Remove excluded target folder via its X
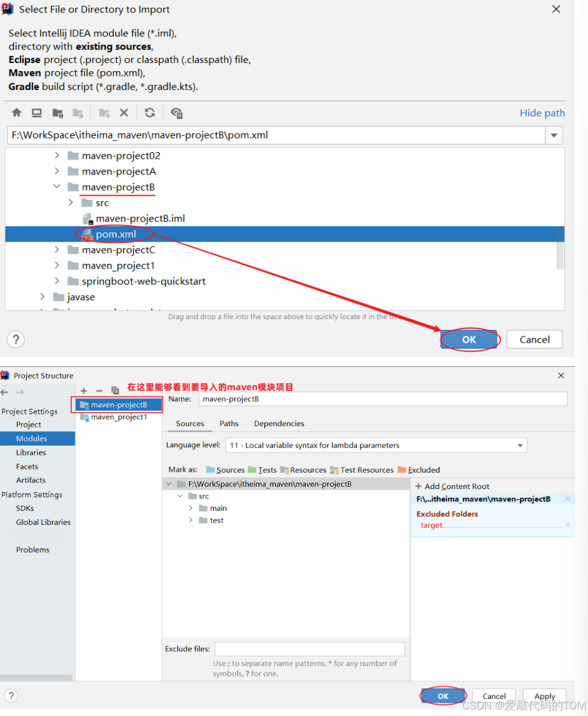Screen dimensions: 588x716 pos(567,525)
